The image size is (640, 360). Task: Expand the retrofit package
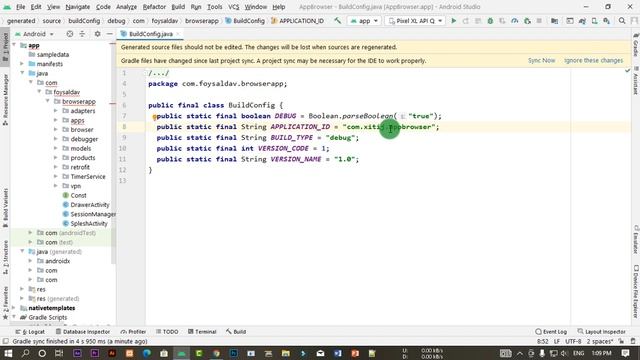[x=56, y=167]
